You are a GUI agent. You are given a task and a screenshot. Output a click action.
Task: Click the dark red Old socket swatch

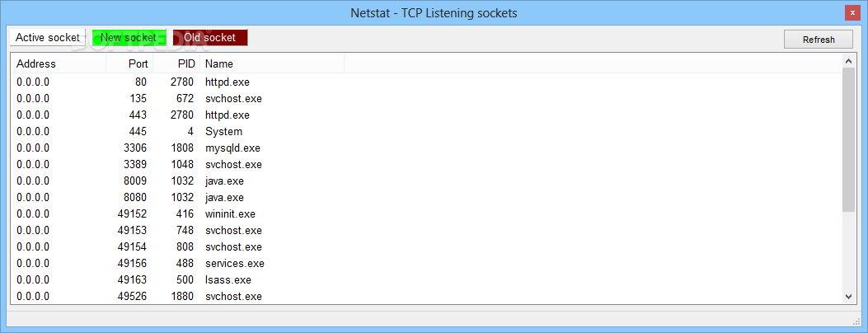pyautogui.click(x=210, y=38)
